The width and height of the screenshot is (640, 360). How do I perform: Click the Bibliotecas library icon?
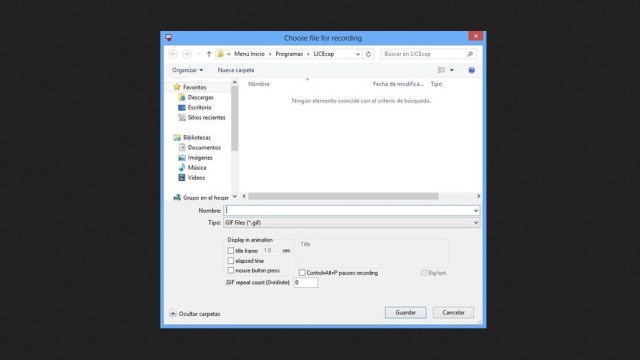coord(177,138)
